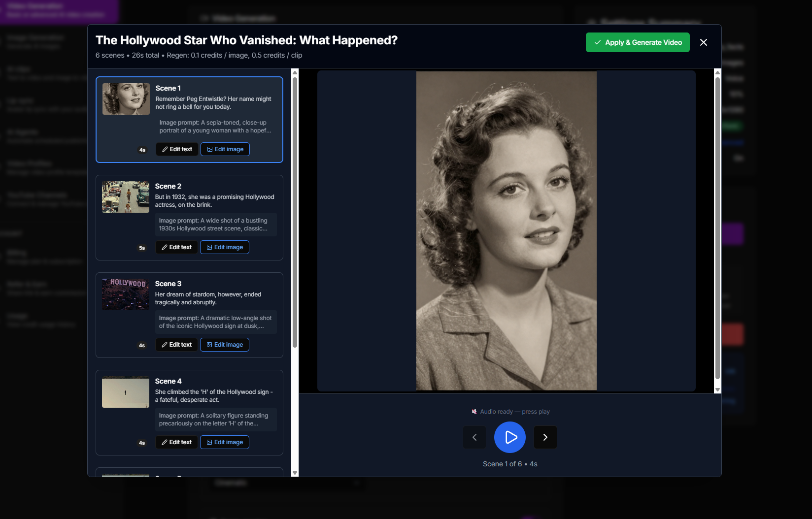Image resolution: width=812 pixels, height=519 pixels.
Task: Click 'Audio ready — press play' status
Action: 515,412
